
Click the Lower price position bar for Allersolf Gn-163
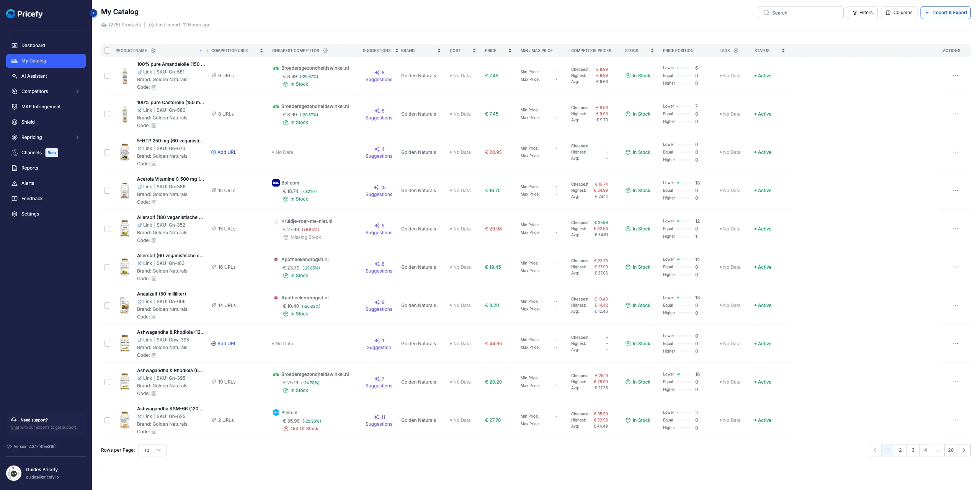[x=684, y=260]
